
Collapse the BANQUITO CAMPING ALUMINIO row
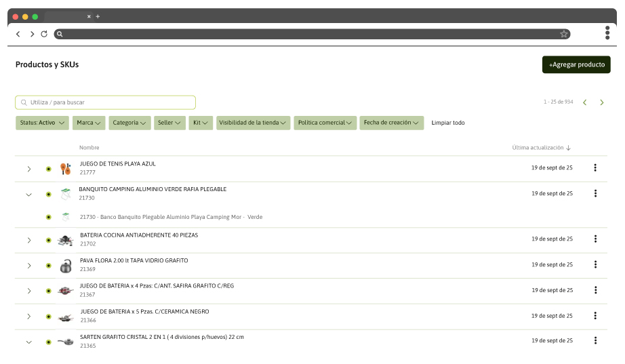(28, 195)
